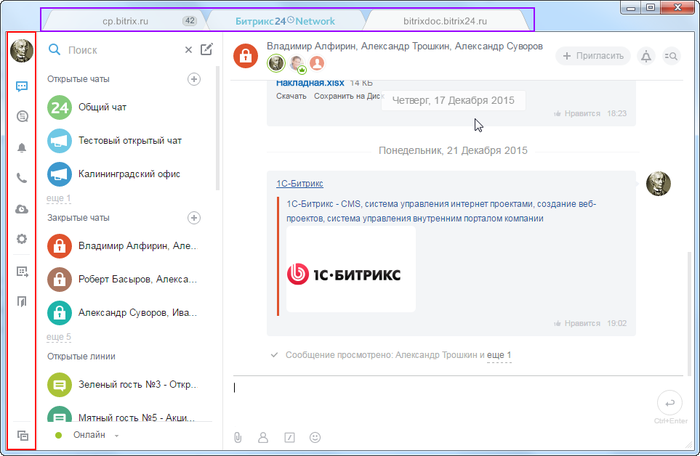Click the 1С-Битрикс logo preview image
This screenshot has height=456, width=700.
click(x=350, y=269)
